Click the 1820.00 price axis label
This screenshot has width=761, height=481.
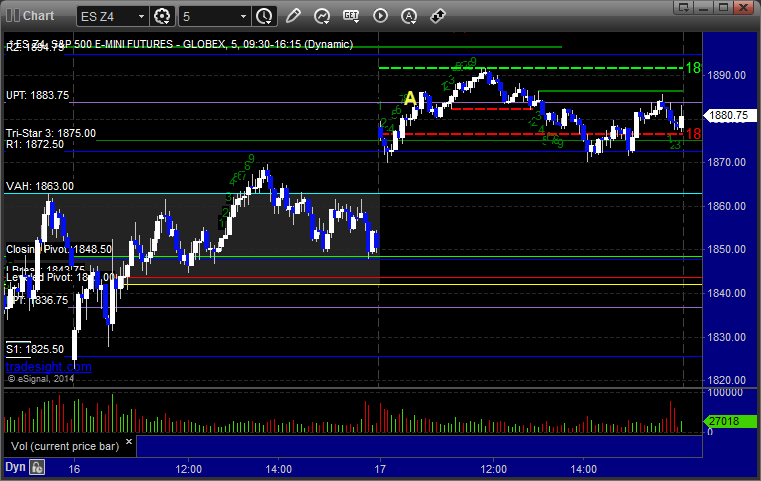tap(727, 380)
